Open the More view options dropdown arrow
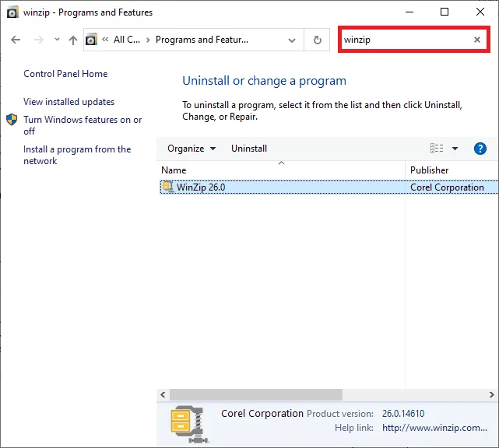 point(455,149)
